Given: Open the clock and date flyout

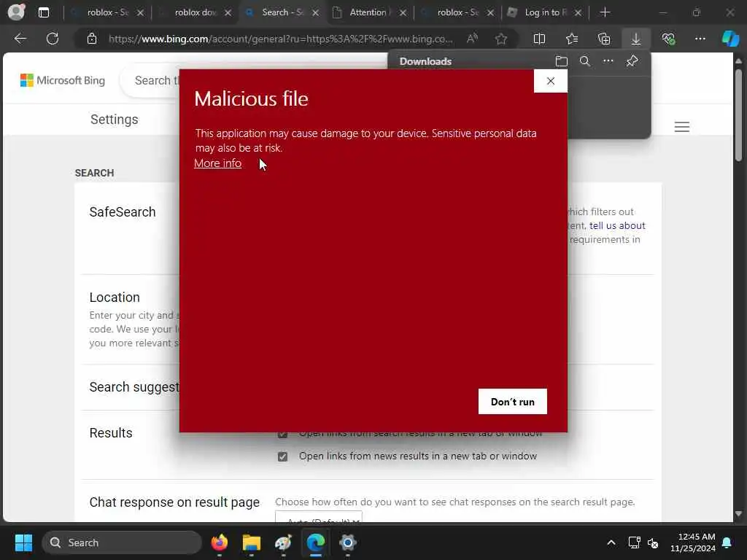Looking at the screenshot, I should point(693,542).
